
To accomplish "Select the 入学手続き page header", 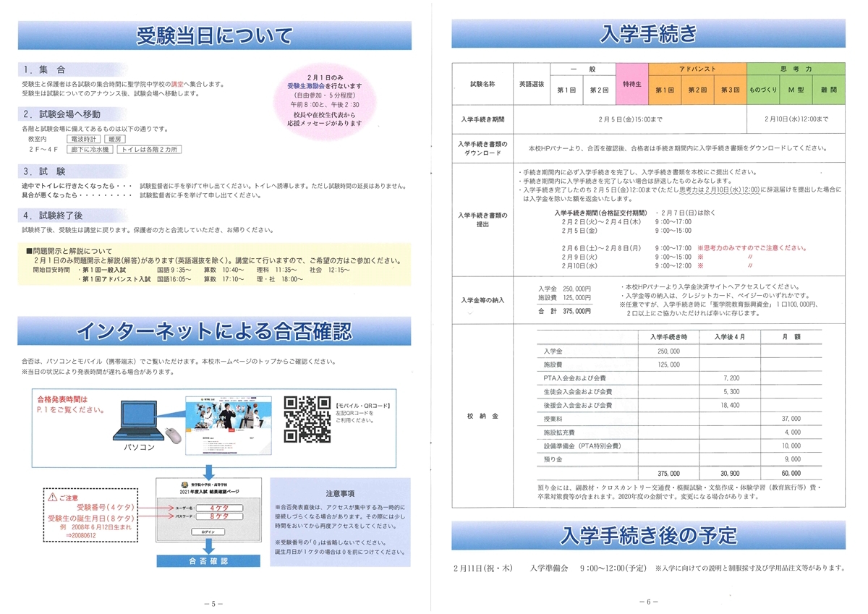I will (648, 34).
